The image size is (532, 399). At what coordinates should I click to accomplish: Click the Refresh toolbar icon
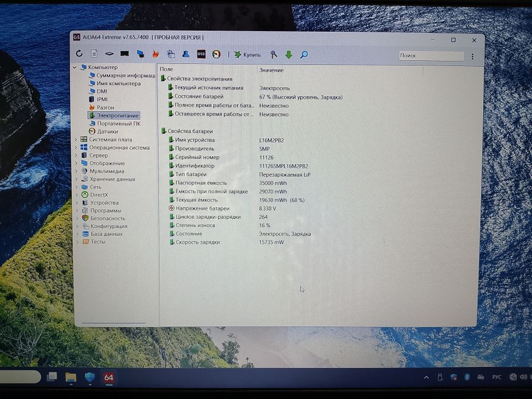[79, 53]
